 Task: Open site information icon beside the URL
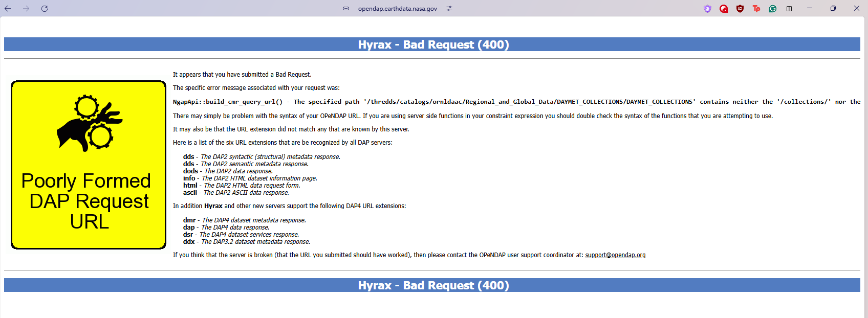346,8
